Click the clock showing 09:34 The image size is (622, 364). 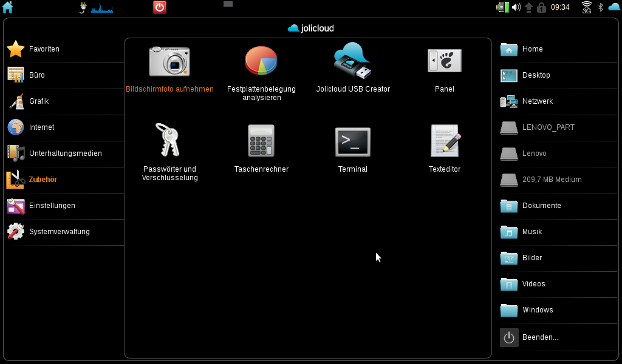[x=560, y=7]
